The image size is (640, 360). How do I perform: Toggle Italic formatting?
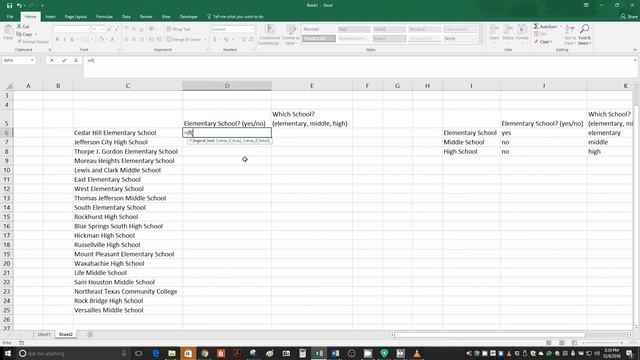tap(64, 40)
